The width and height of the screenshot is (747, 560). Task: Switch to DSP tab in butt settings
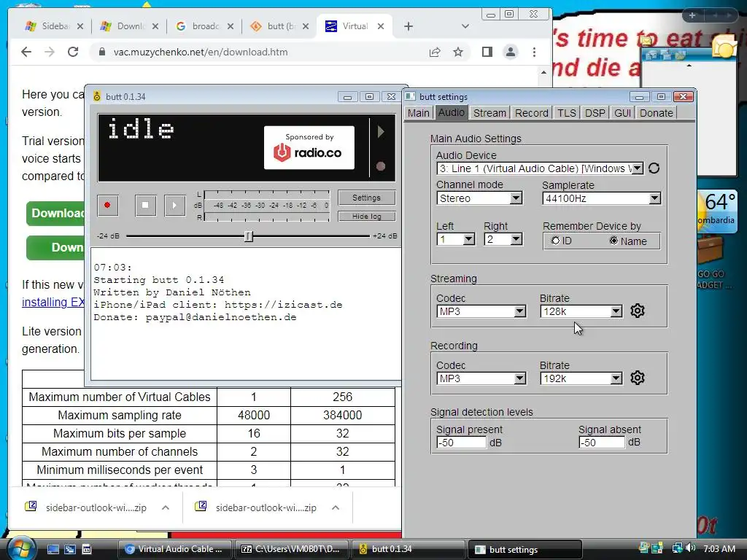click(x=595, y=113)
